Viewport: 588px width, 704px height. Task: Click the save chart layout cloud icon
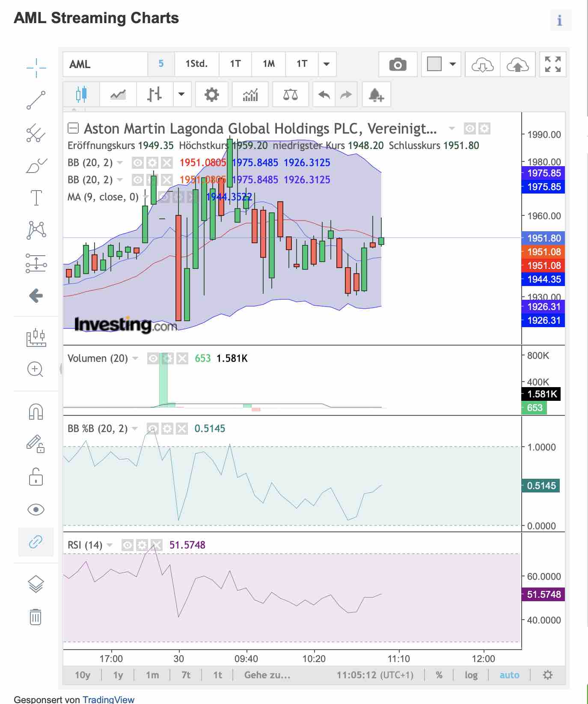tap(518, 65)
